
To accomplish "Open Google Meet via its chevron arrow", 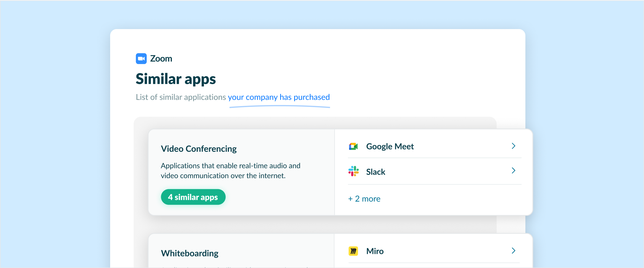I will [x=513, y=146].
